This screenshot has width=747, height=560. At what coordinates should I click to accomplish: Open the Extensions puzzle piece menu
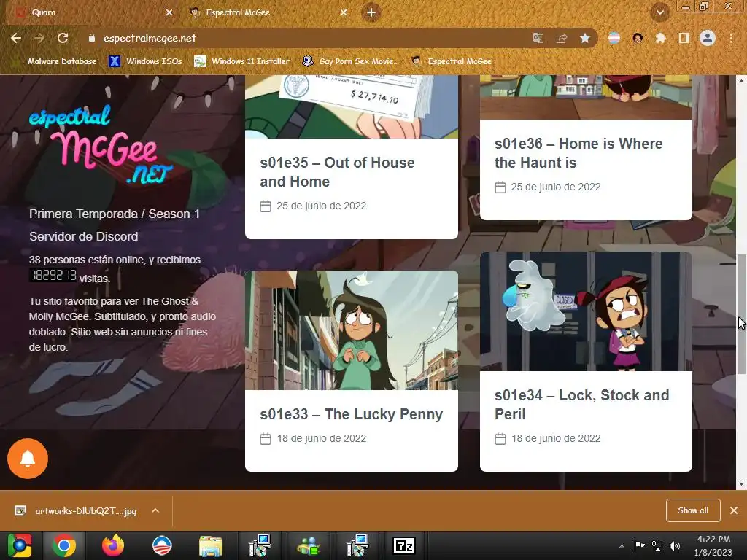(660, 38)
